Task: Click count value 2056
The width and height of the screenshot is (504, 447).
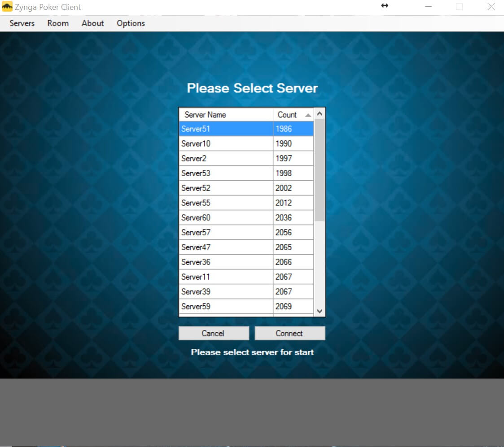Action: click(x=284, y=232)
